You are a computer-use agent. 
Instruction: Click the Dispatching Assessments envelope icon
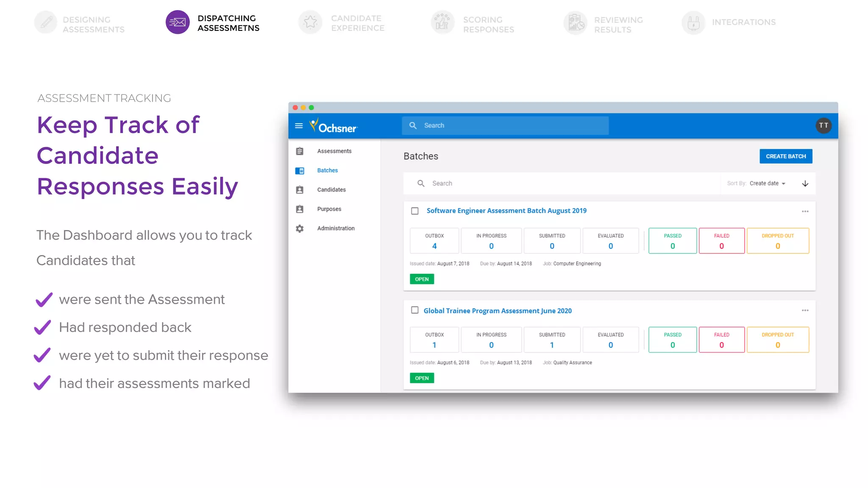(178, 22)
